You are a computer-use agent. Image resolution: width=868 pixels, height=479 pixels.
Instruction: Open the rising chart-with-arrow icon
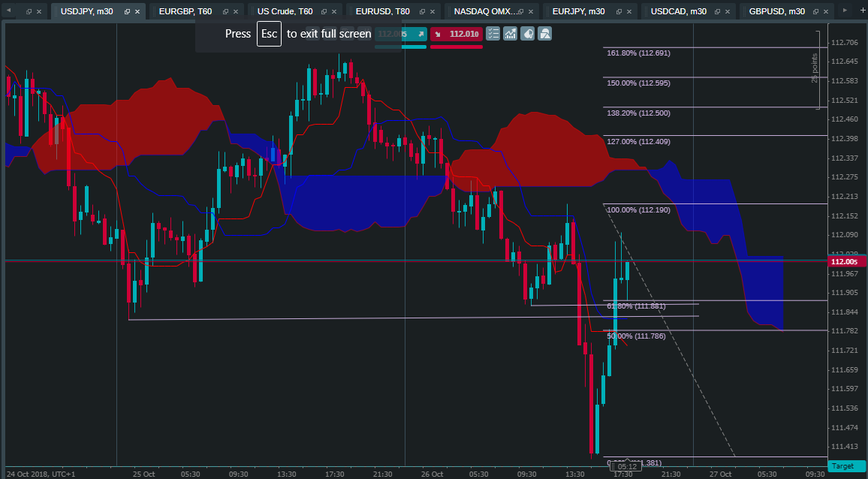511,34
